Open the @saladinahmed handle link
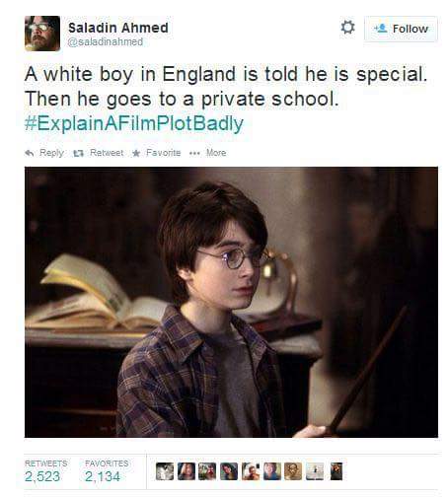448x499 pixels. click(106, 41)
